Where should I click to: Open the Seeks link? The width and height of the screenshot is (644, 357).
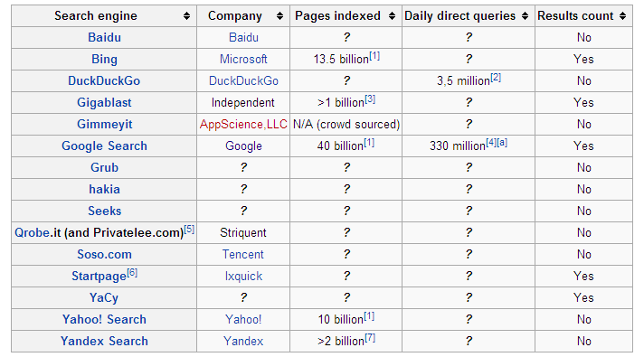pyautogui.click(x=104, y=211)
